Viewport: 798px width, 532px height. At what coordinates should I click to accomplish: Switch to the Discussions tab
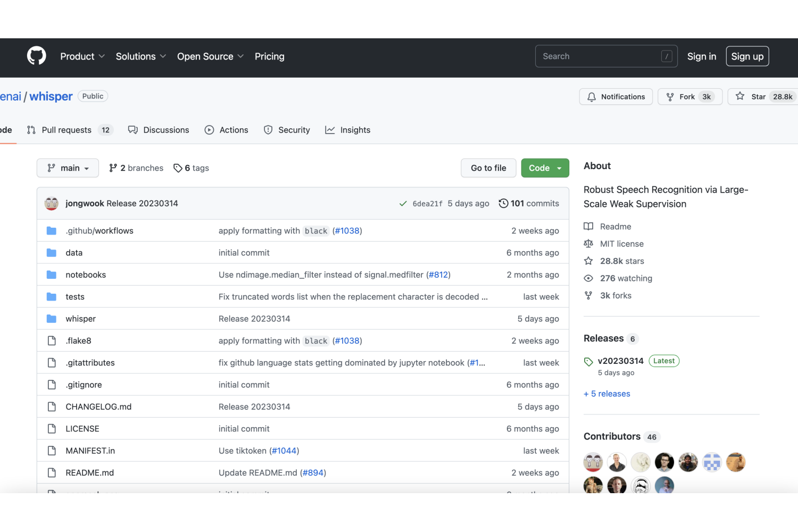159,130
